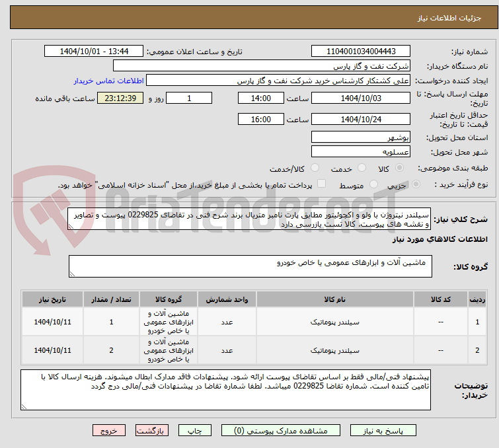Click the خروج exit button
Viewport: 499px width, 448px height.
pos(109,431)
